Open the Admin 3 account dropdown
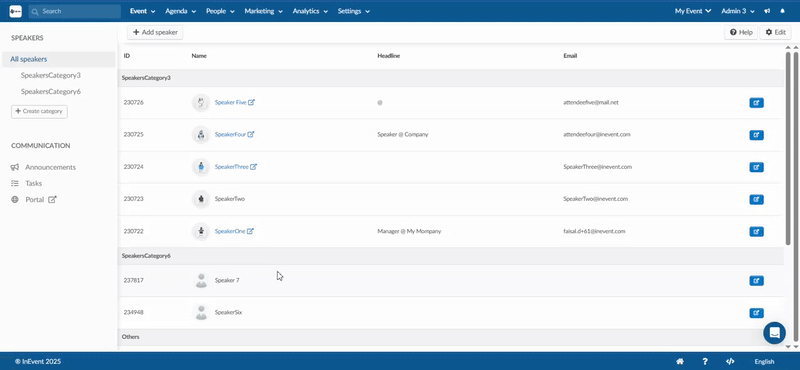The image size is (800, 370). coord(739,11)
